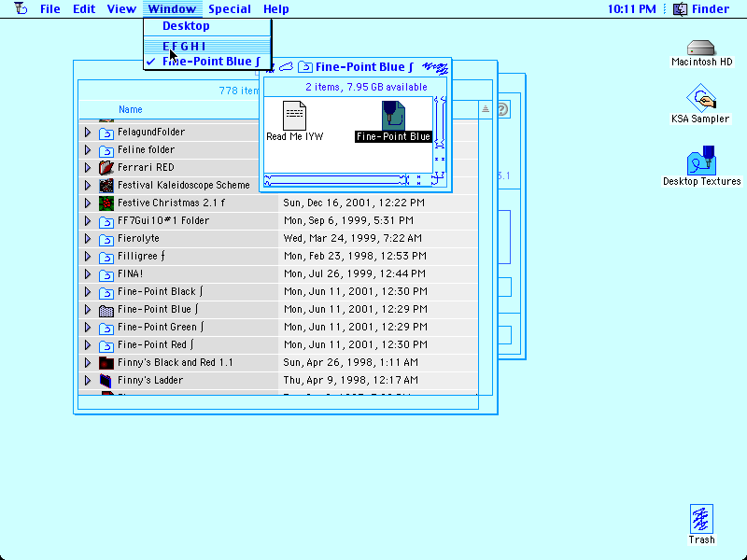Click the date Wed, Mar 24, 1999, 7:22 AM

[352, 238]
